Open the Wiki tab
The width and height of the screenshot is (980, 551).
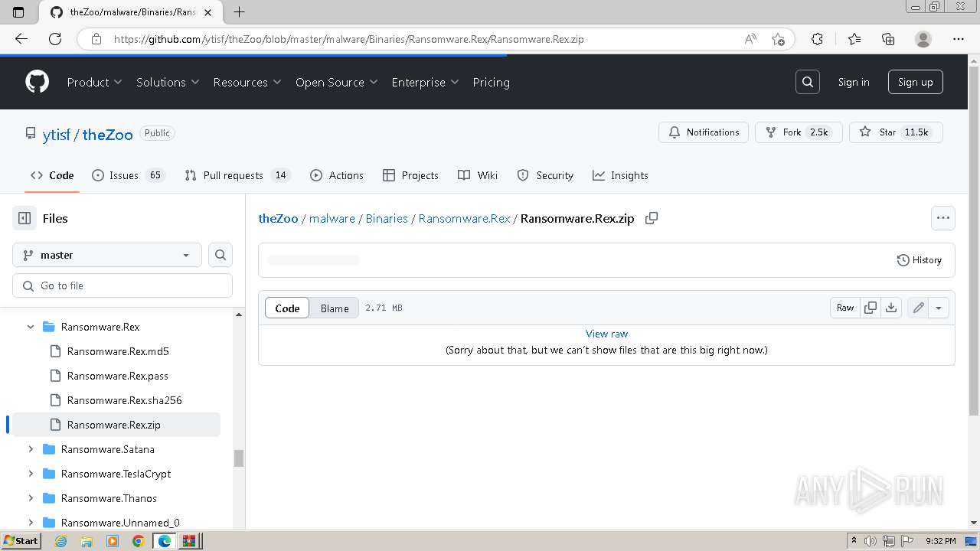pyautogui.click(x=478, y=175)
